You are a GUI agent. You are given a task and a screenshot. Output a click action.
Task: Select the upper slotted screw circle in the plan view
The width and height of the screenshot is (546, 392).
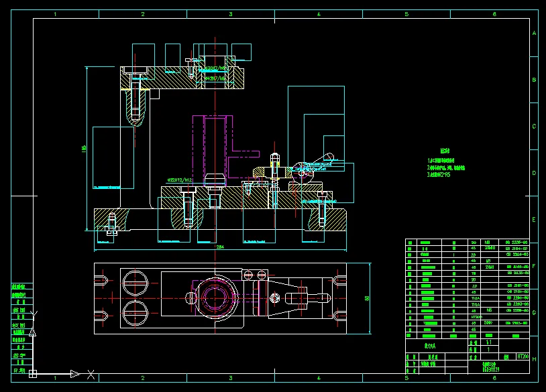135,283
